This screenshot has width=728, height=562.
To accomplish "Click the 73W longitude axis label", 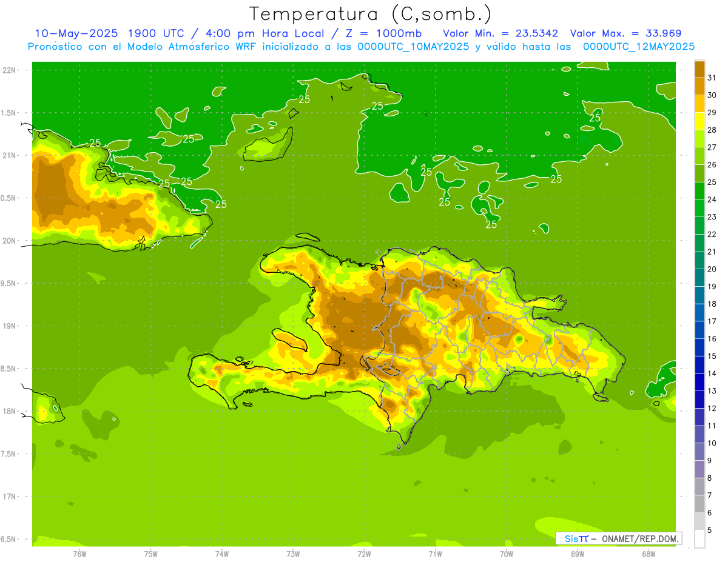I will coord(293,554).
